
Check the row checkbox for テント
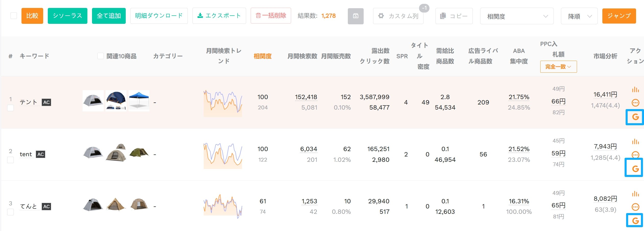coord(10,108)
